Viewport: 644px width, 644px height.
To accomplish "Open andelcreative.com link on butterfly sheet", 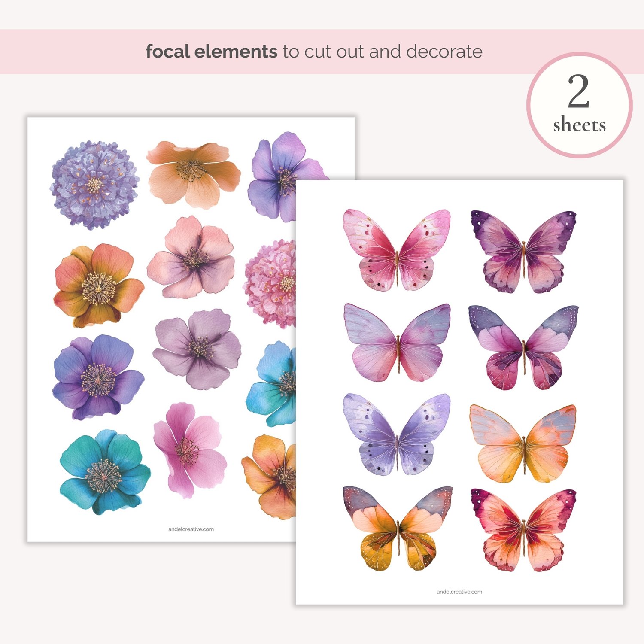I will point(459,592).
